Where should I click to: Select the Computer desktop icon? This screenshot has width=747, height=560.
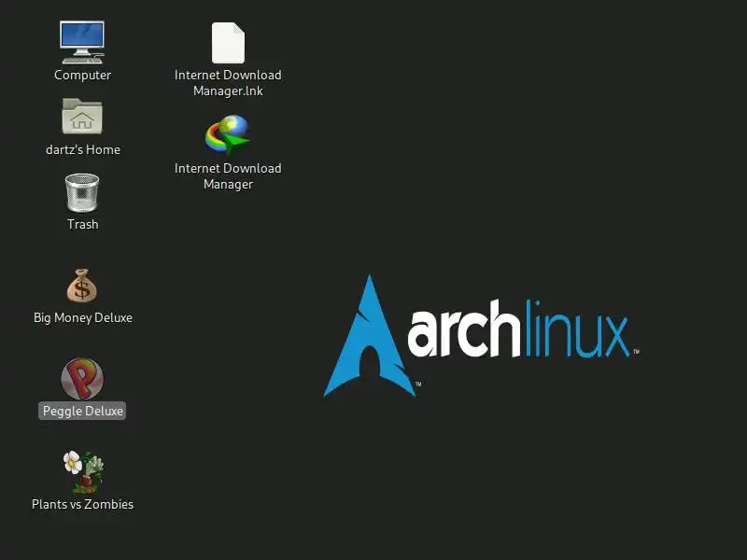pos(82,42)
